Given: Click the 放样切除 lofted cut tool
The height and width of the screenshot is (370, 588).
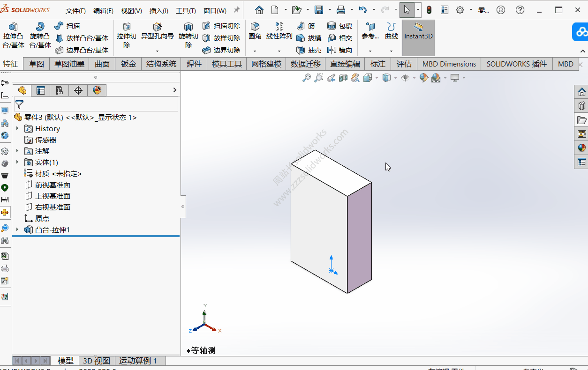Looking at the screenshot, I should point(221,38).
